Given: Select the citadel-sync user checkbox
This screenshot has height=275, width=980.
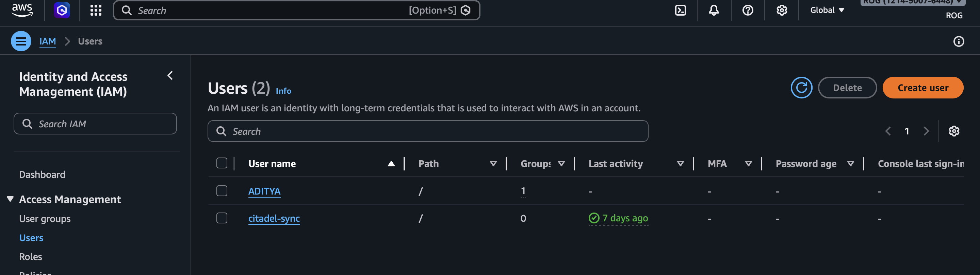Looking at the screenshot, I should pos(222,218).
